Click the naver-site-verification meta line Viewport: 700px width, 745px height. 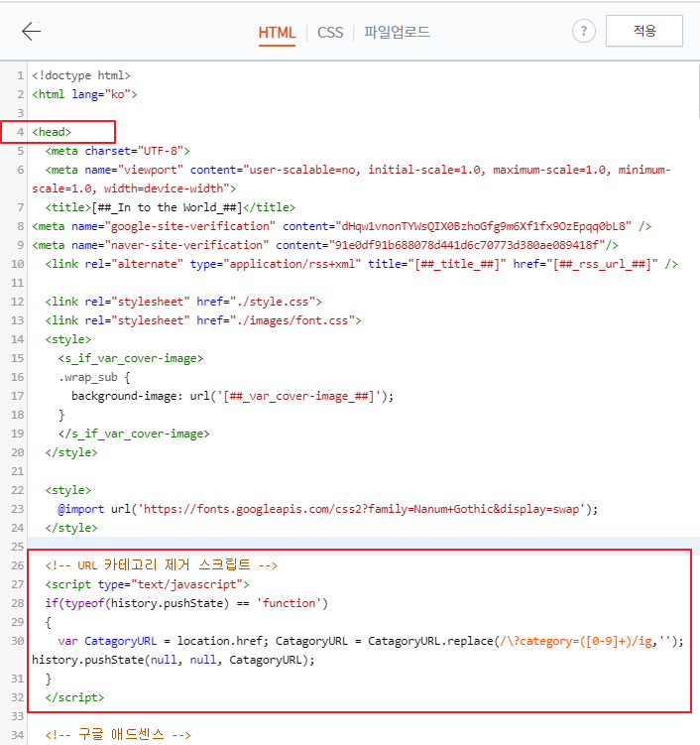click(x=325, y=245)
